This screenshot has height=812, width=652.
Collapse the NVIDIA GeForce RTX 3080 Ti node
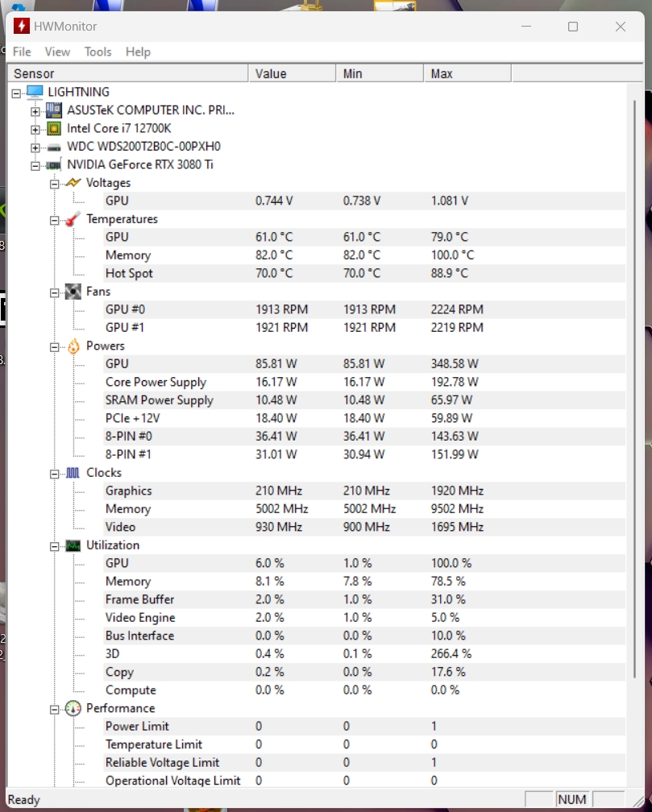tap(35, 165)
